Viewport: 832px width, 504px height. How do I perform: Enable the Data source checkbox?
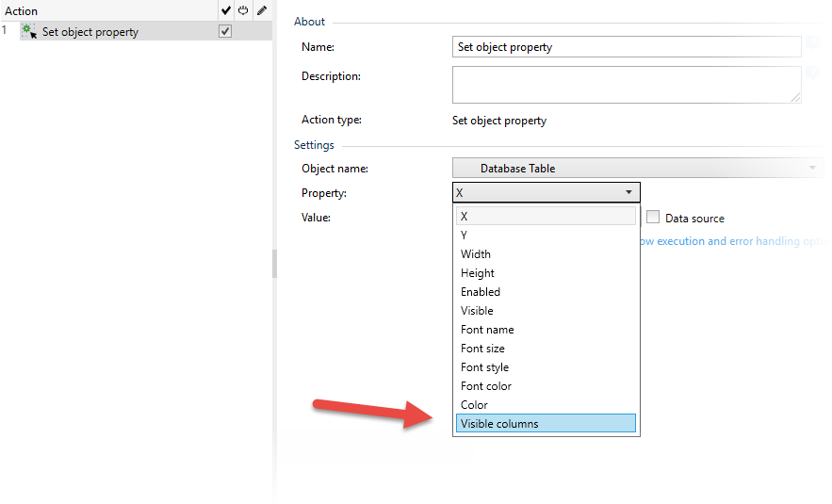point(653,218)
